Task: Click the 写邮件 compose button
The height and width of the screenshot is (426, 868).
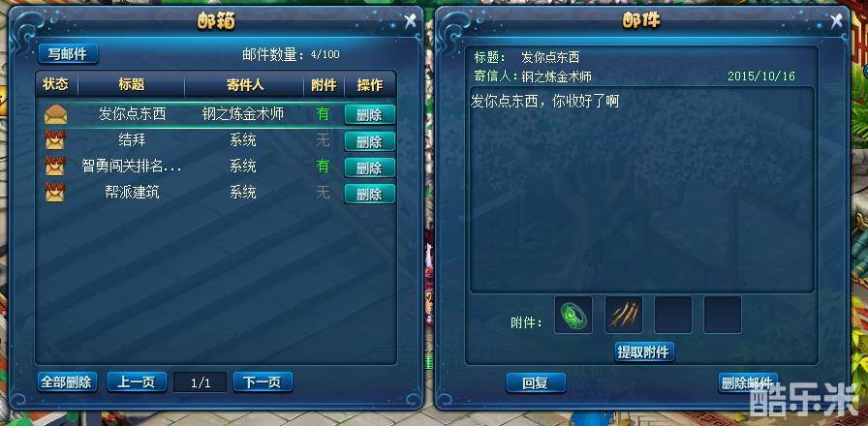Action: (68, 53)
